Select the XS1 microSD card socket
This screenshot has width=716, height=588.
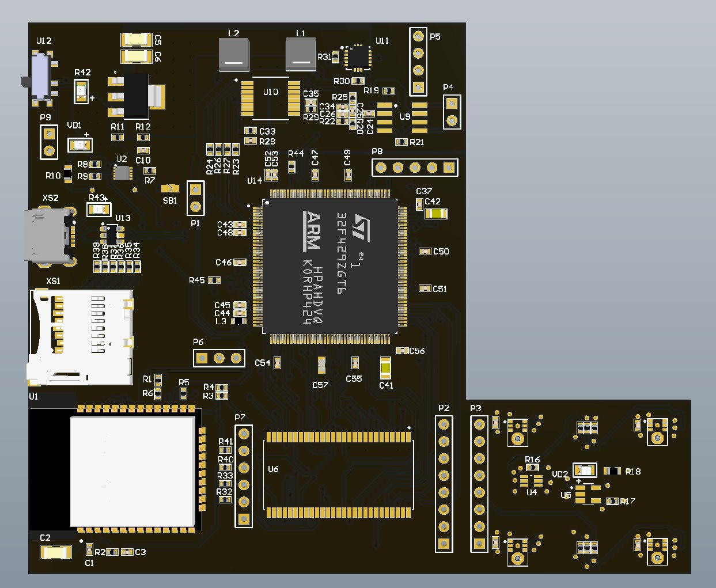click(x=81, y=337)
